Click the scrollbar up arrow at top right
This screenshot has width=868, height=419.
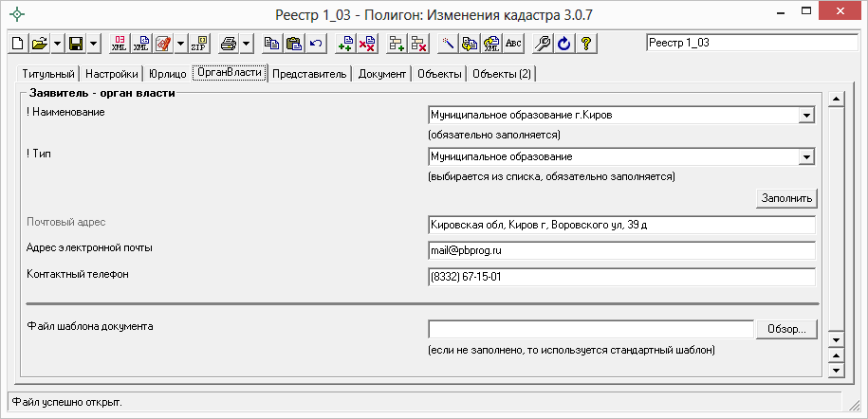point(837,100)
